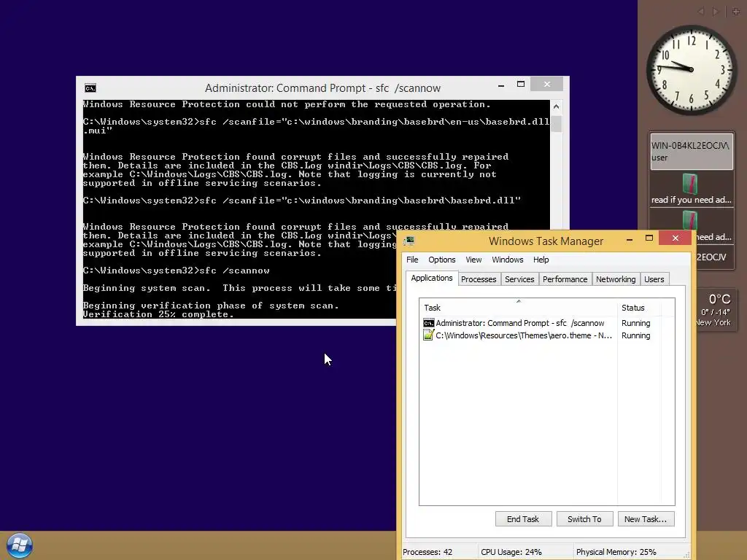
Task: Sort by the Task column header
Action: click(519, 308)
